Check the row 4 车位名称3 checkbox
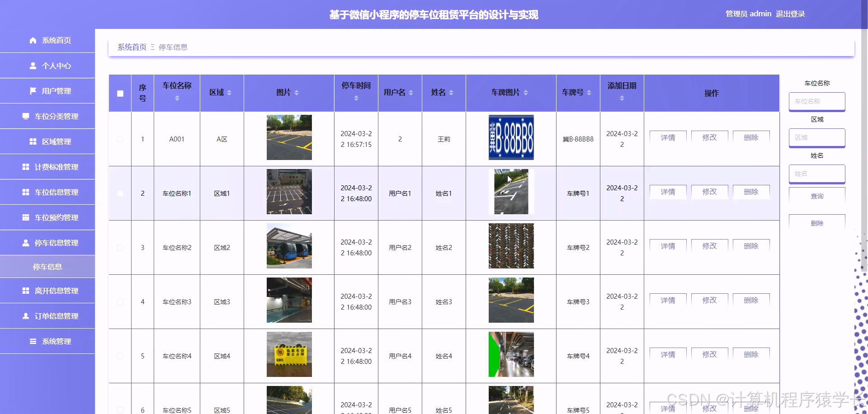The height and width of the screenshot is (414, 868). [120, 302]
